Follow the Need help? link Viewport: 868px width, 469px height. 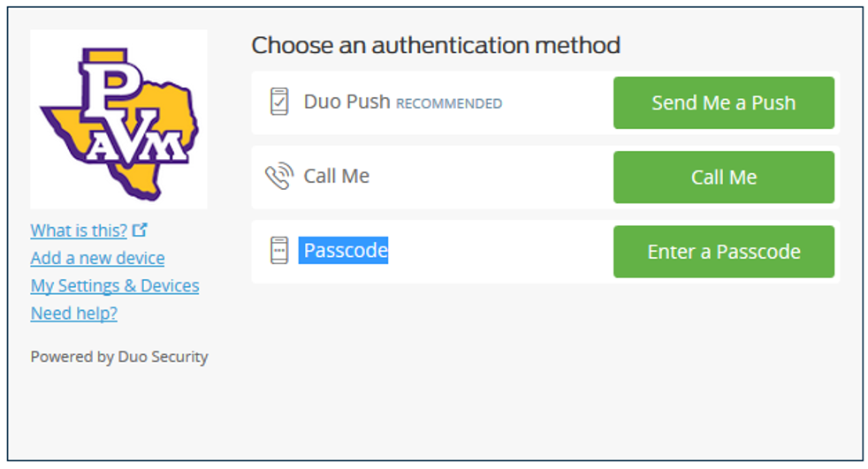(74, 313)
